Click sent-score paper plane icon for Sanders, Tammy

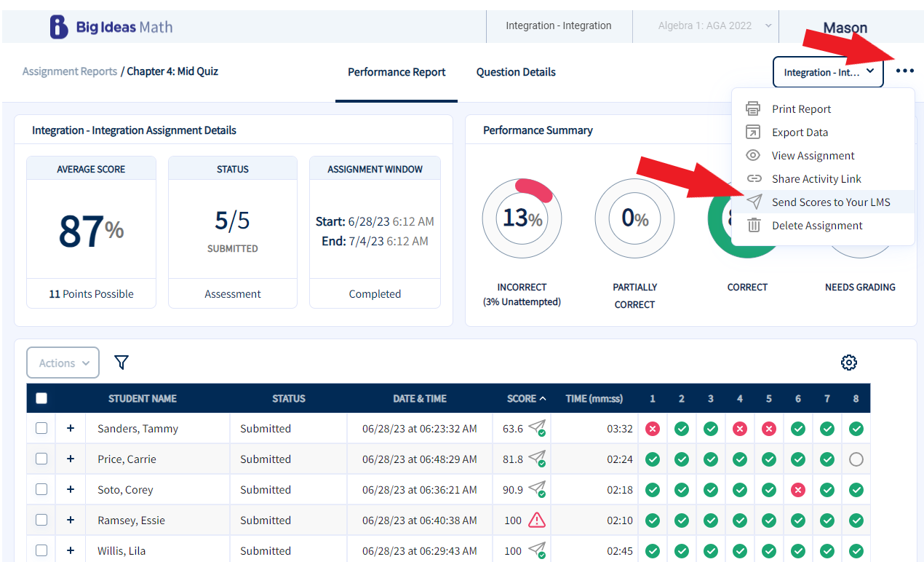click(537, 428)
